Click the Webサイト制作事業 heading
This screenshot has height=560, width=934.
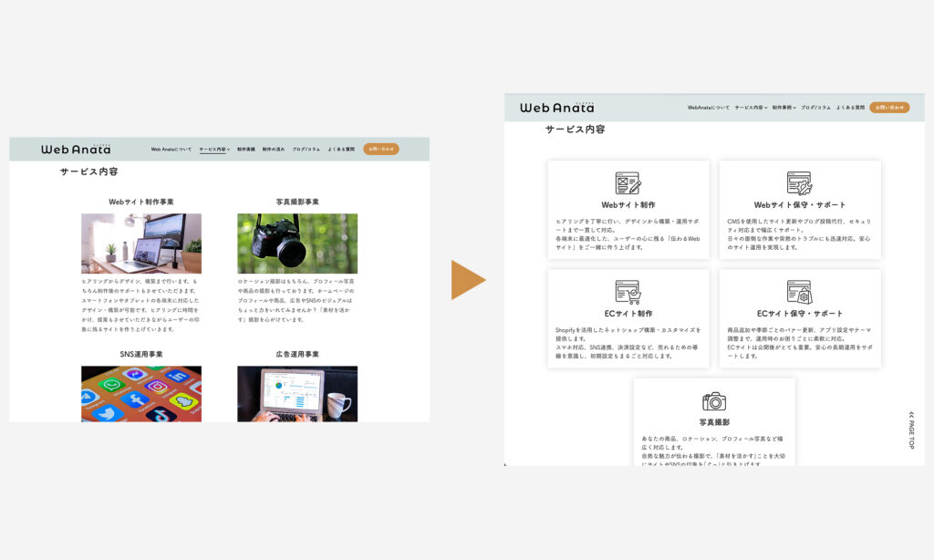(x=141, y=202)
